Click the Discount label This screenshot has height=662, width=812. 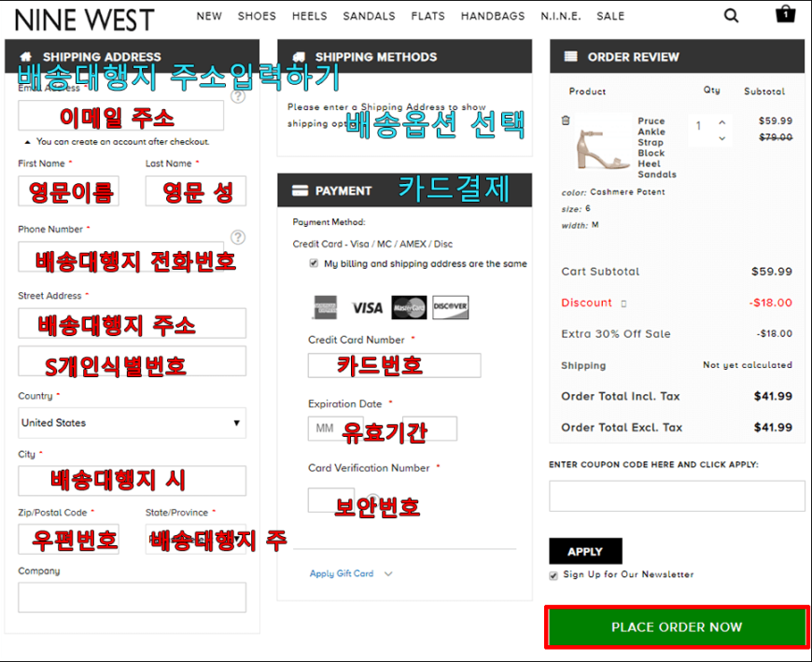tap(587, 303)
